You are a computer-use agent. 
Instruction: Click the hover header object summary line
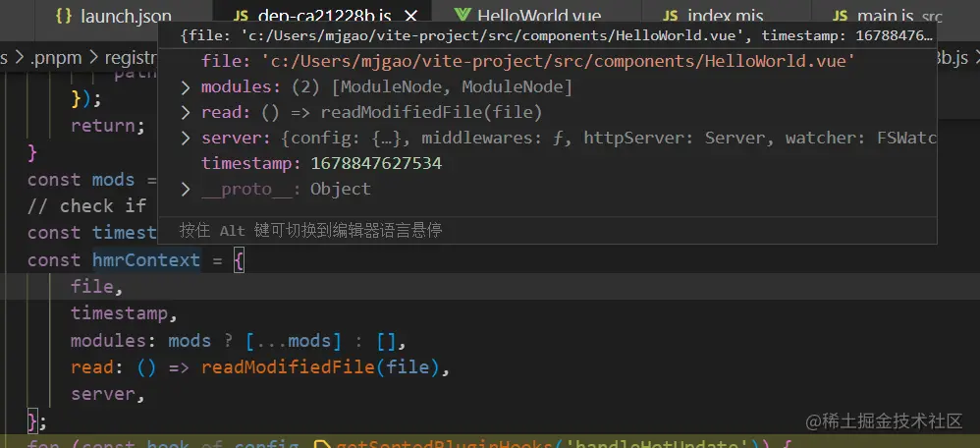coord(556,35)
